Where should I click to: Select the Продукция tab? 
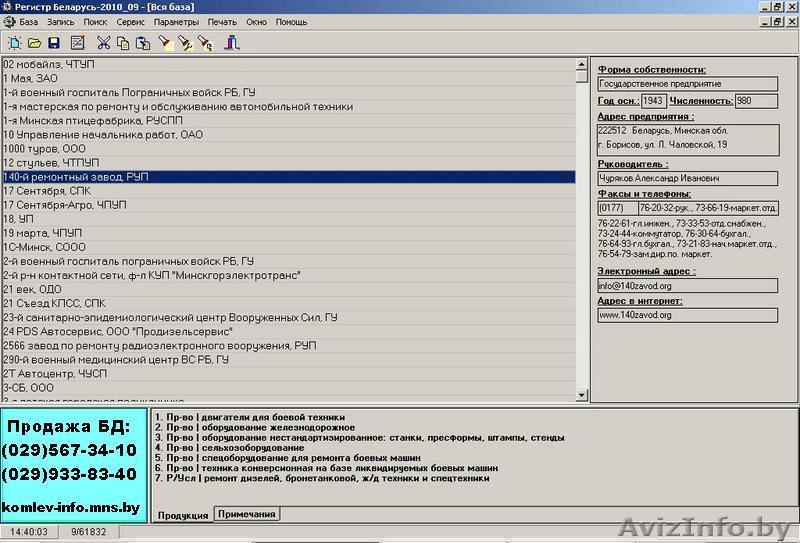(182, 515)
